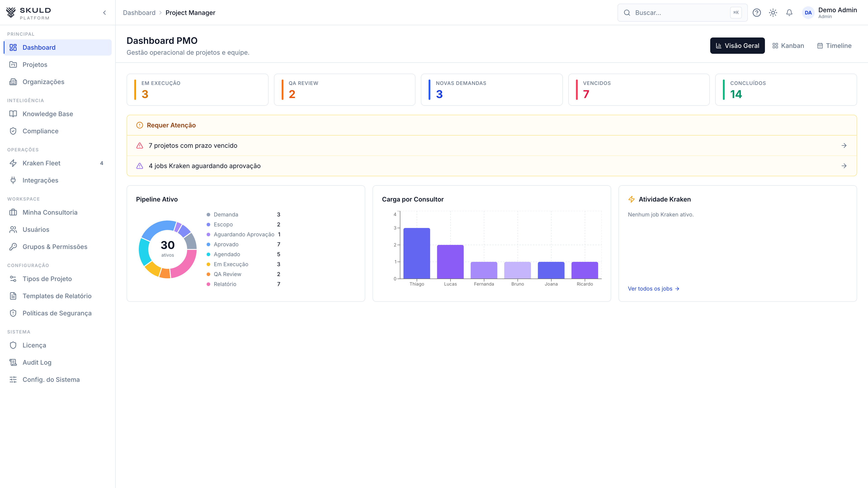Select Thiago's bar in Carga por Consultor
The width and height of the screenshot is (868, 488).
tap(417, 253)
